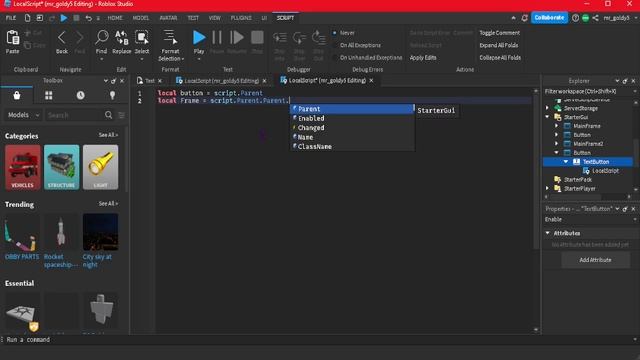Image resolution: width=640 pixels, height=360 pixels.
Task: Open the Toolbox Recent clock tab
Action: coord(80,96)
